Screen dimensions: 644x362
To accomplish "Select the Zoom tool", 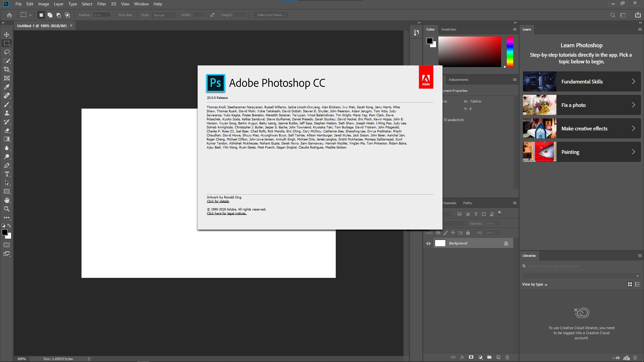I will 7,209.
